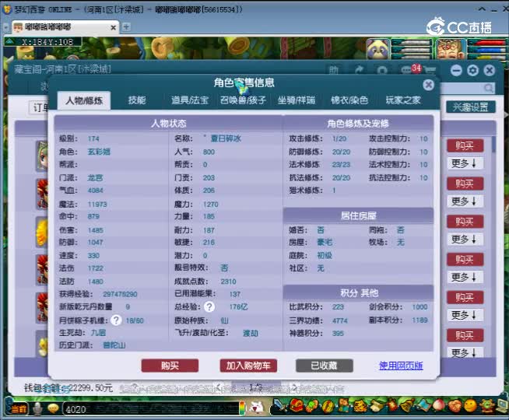The image size is (509, 420).
Task: Open the green gear system icon
Action: pyautogui.click(x=486, y=405)
